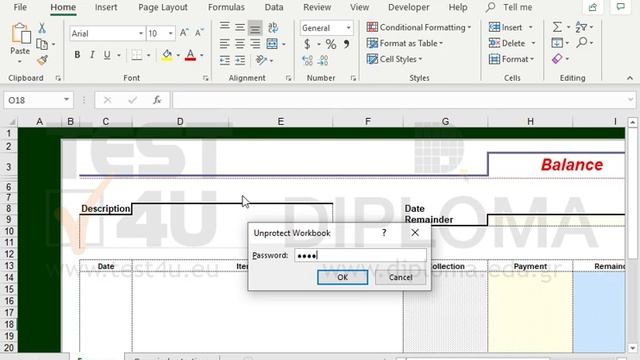Screen dimensions: 640x360
Task: Apply Accounting Number Format dollar icon
Action: pos(307,44)
